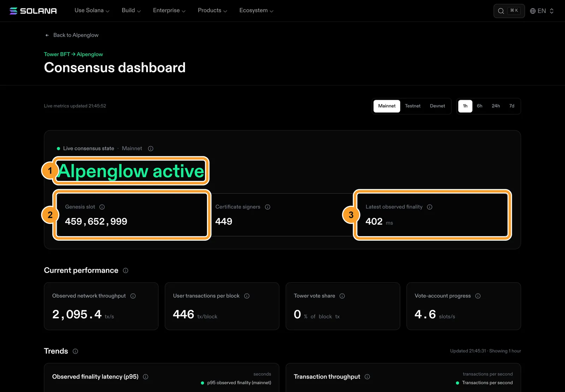
Task: Click info icon next to Certificate signers
Action: [268, 207]
